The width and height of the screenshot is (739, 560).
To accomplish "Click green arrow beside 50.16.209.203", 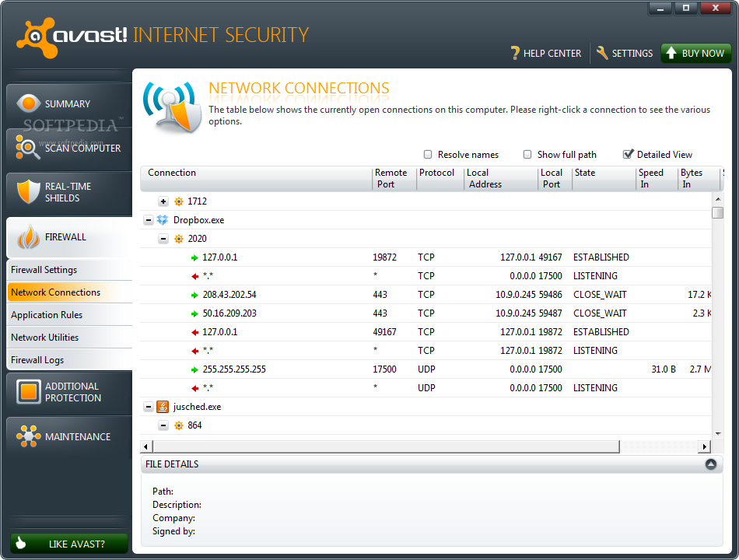I will [194, 314].
